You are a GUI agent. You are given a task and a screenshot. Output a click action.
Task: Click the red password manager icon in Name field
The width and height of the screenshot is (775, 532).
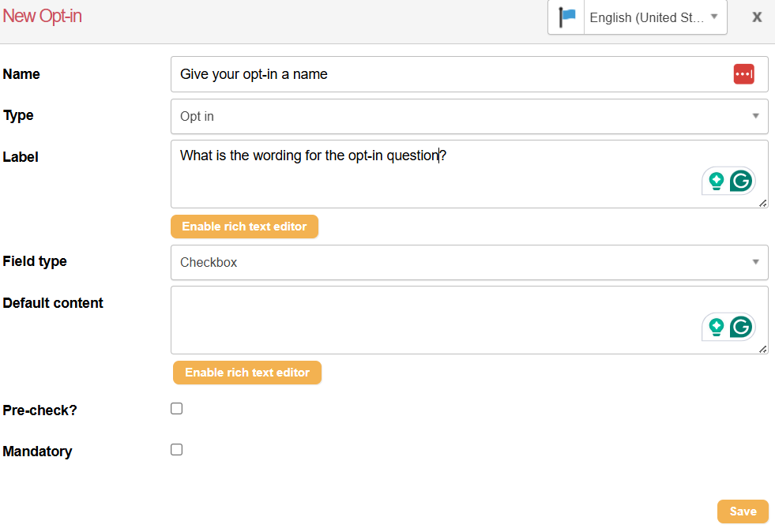[743, 74]
